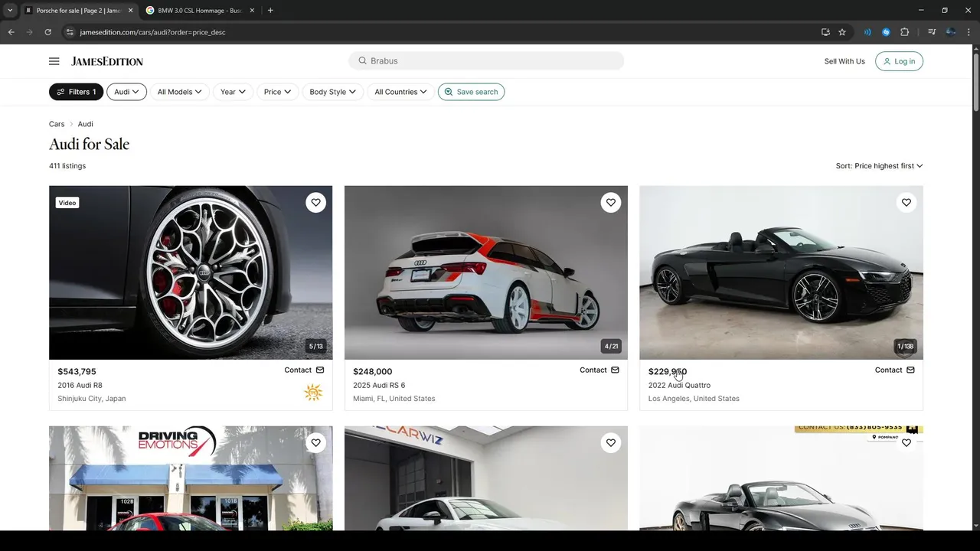Screen dimensions: 980x551
Task: Click the $248,000 price text
Action: click(372, 371)
